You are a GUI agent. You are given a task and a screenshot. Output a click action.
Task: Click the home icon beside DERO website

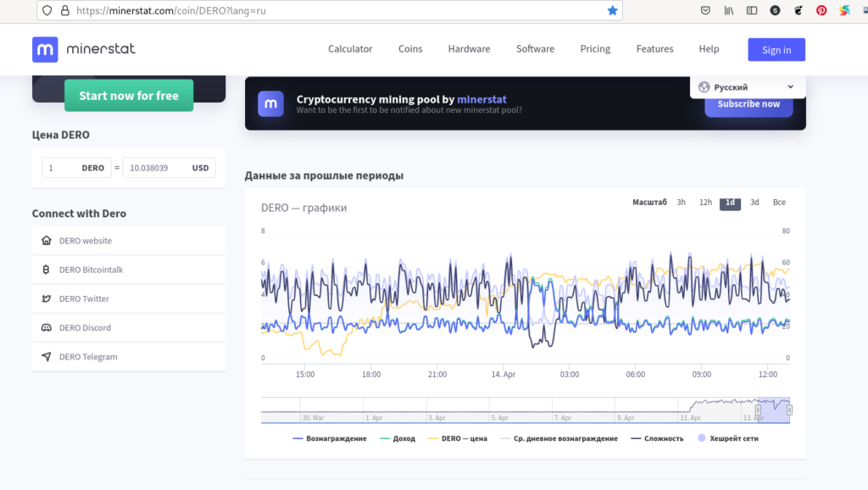point(47,240)
